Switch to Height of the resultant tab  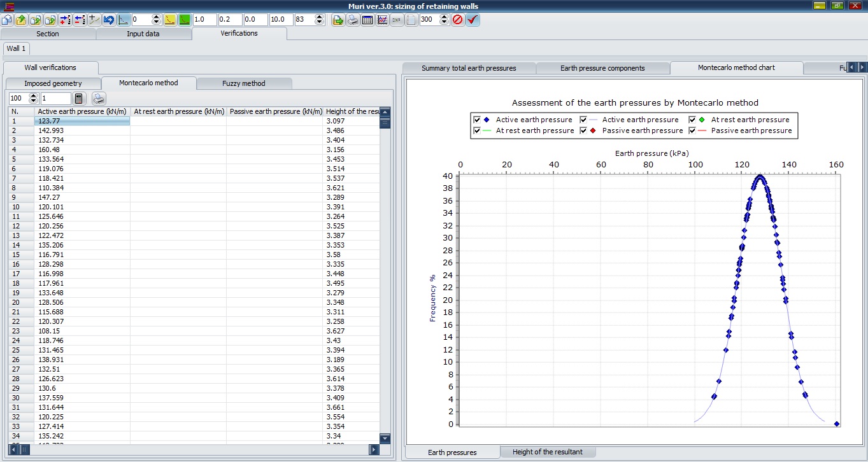[547, 452]
